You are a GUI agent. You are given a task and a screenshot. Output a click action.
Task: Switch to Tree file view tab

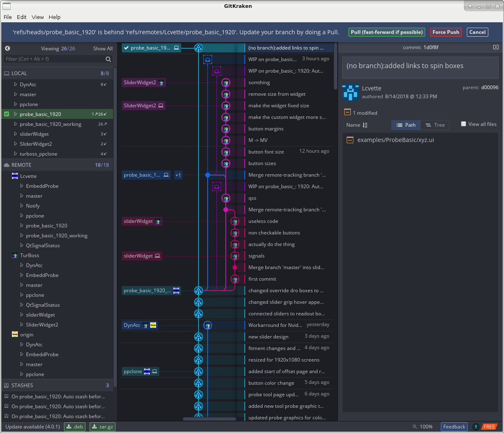tap(435, 125)
